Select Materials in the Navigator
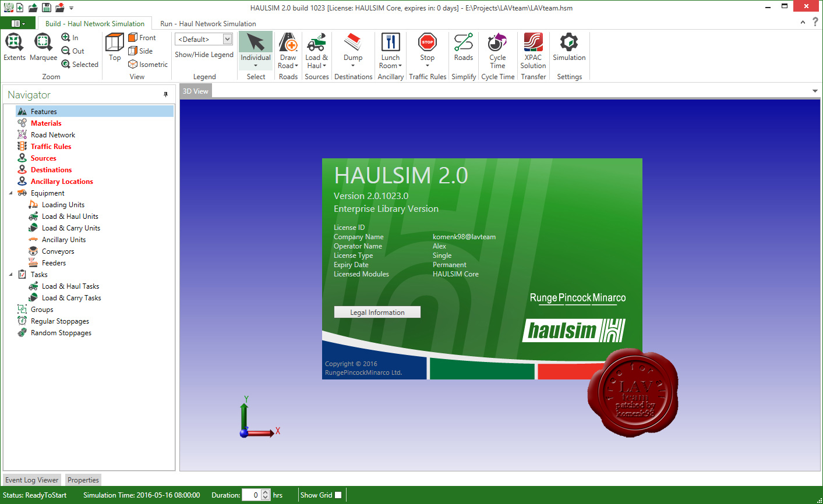 [x=46, y=123]
